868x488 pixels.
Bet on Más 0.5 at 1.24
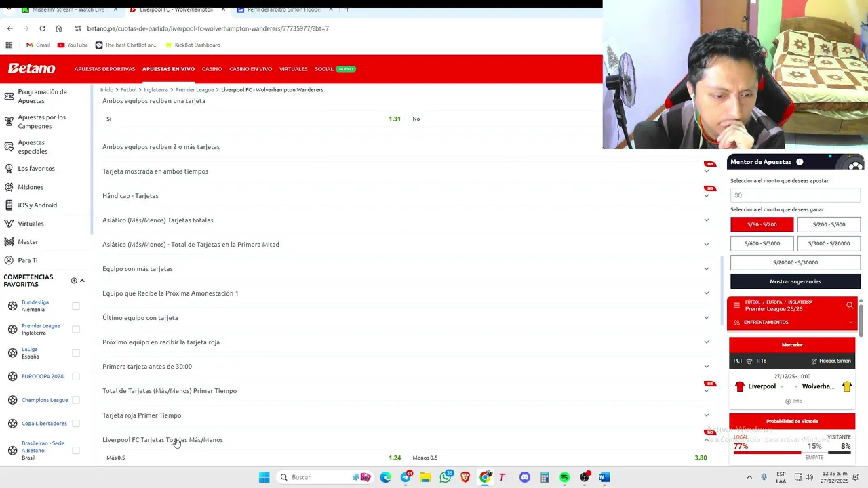[254, 457]
